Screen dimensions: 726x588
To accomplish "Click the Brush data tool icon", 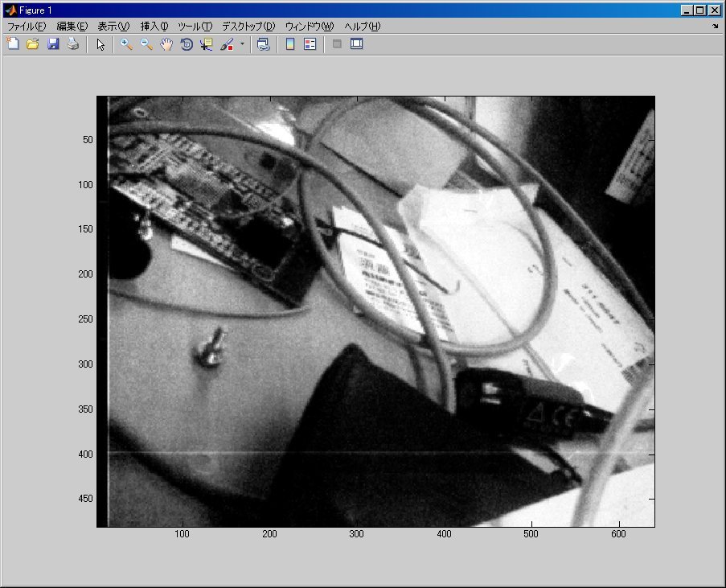I will tap(227, 44).
